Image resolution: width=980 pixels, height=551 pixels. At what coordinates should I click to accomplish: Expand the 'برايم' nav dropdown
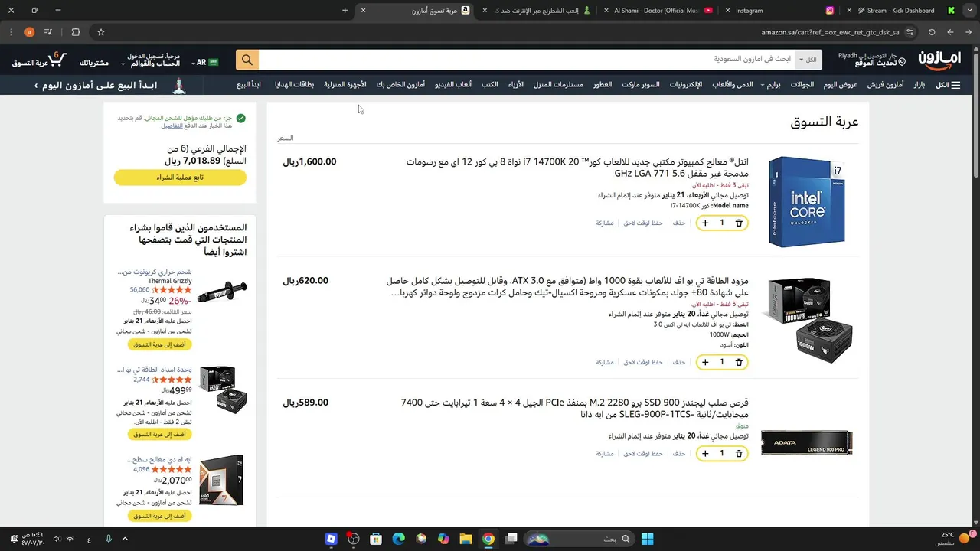[772, 85]
